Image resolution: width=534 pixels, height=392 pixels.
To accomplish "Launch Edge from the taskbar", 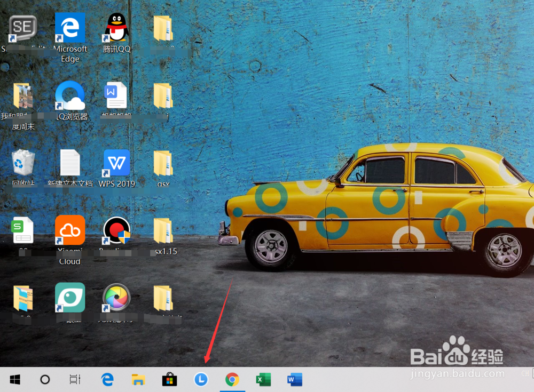I will [107, 379].
